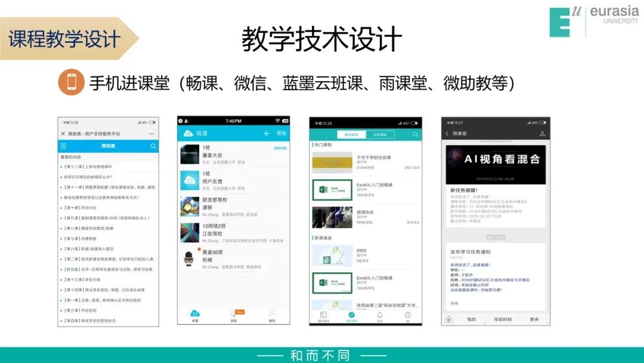Open 早起时刻 menu in 雨课堂
644x363 pixels.
coord(503,319)
